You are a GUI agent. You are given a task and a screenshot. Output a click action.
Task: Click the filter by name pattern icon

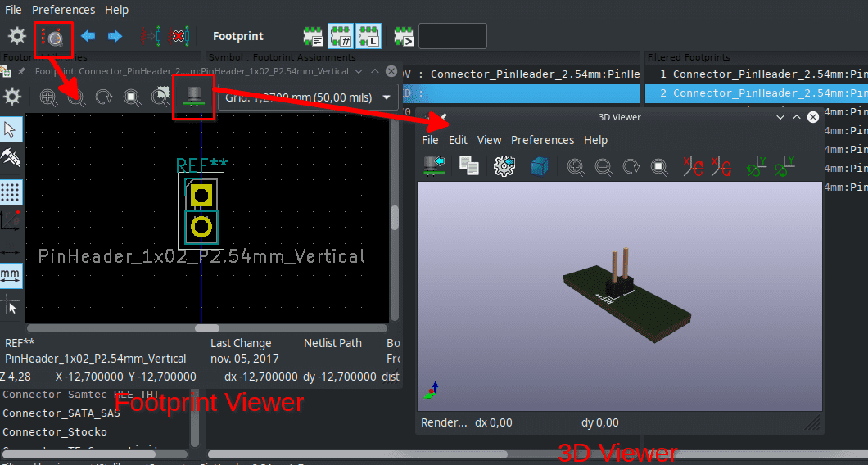pos(404,37)
